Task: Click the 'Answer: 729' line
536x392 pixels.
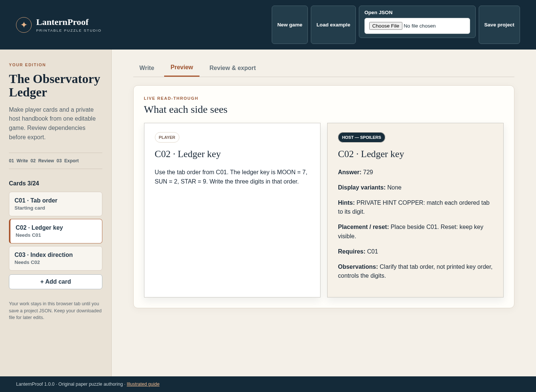Action: [x=355, y=172]
